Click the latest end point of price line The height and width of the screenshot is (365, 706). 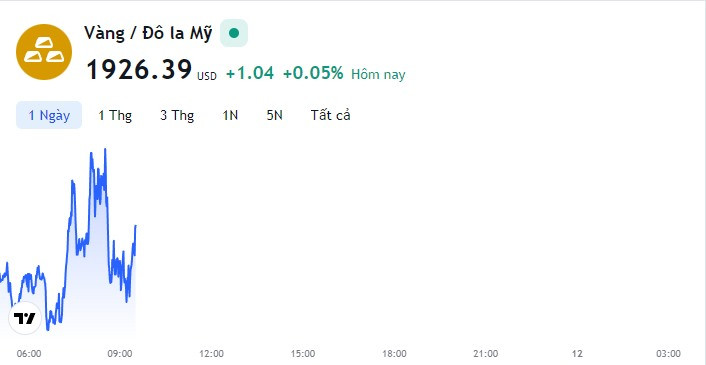point(135,225)
